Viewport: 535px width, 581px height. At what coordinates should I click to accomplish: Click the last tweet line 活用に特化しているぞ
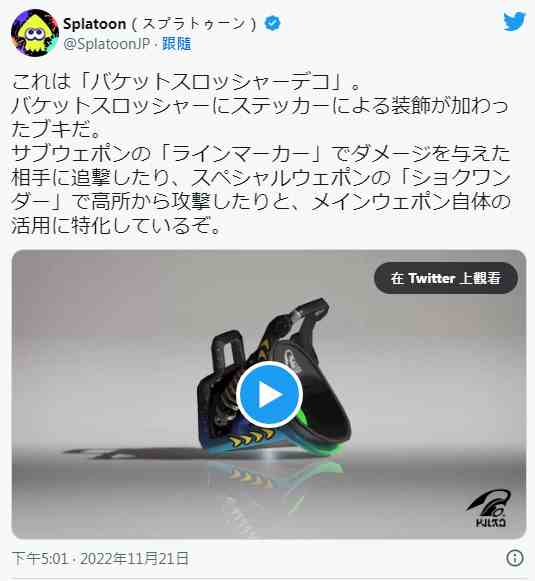[x=116, y=226]
